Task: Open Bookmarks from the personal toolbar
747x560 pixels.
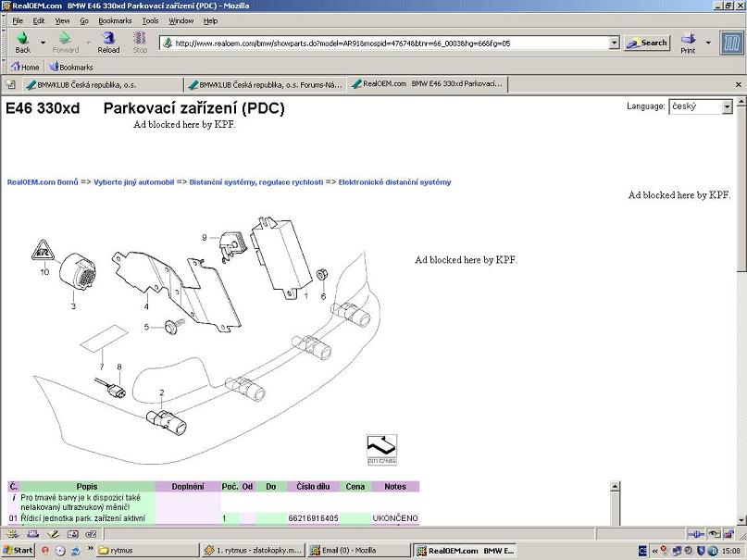Action: [x=71, y=68]
